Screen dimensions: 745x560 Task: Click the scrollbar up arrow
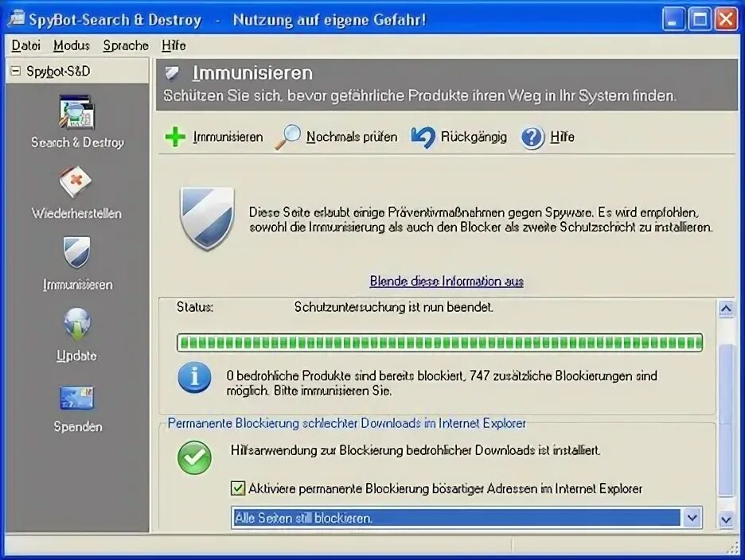coord(726,309)
